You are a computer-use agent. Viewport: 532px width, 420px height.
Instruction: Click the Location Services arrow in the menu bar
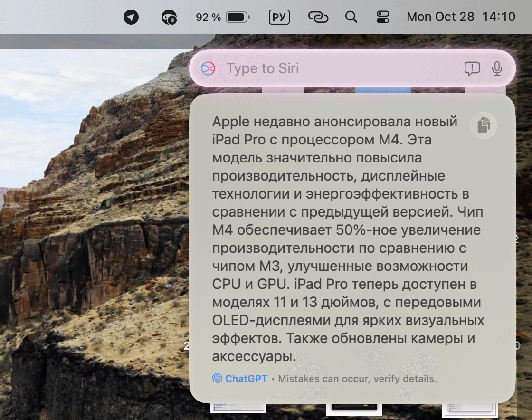tap(131, 17)
